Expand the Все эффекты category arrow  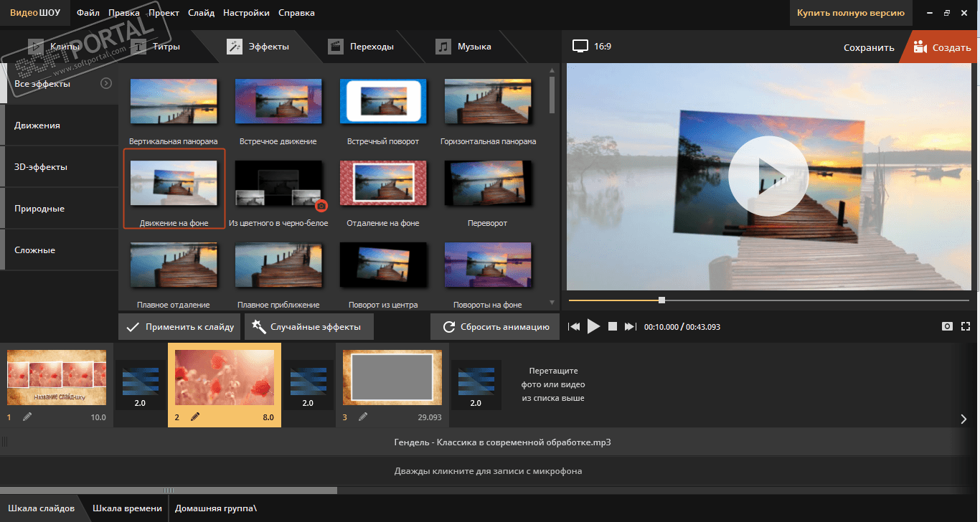[x=106, y=84]
